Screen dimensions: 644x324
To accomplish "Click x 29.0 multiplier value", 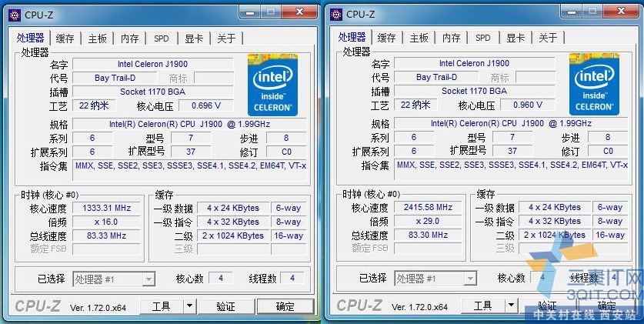I will point(428,222).
